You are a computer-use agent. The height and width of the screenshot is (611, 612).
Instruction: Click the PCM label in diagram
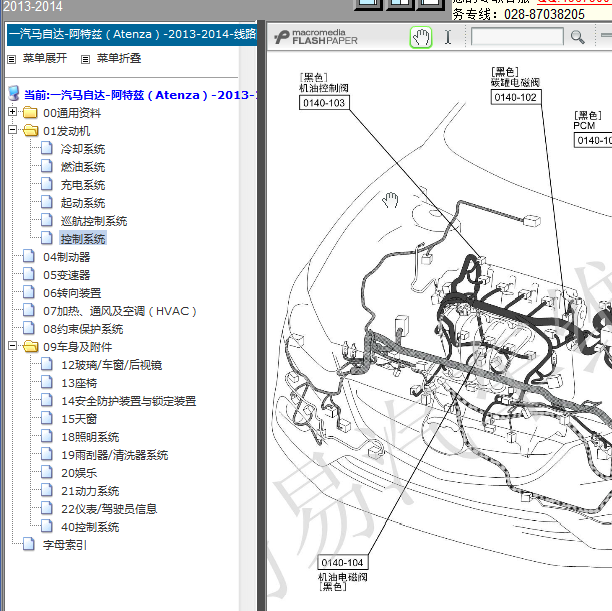pos(584,126)
